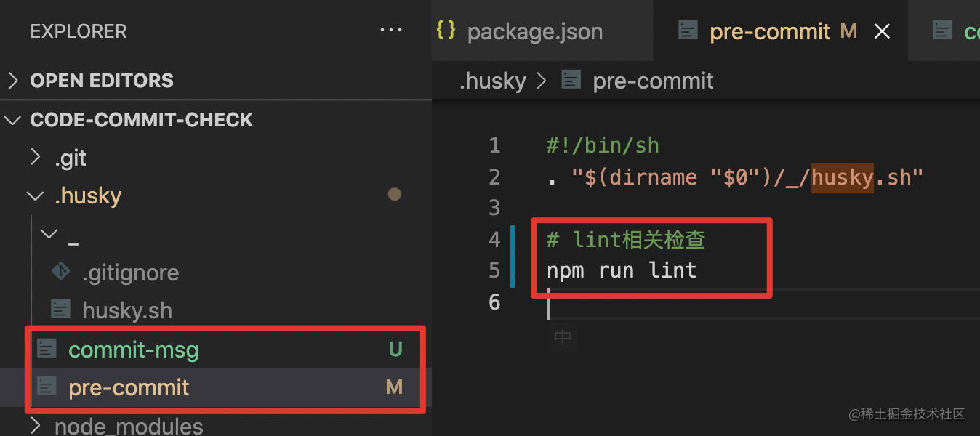Open .husky from the breadcrumb path
The width and height of the screenshot is (980, 436).
click(x=493, y=81)
